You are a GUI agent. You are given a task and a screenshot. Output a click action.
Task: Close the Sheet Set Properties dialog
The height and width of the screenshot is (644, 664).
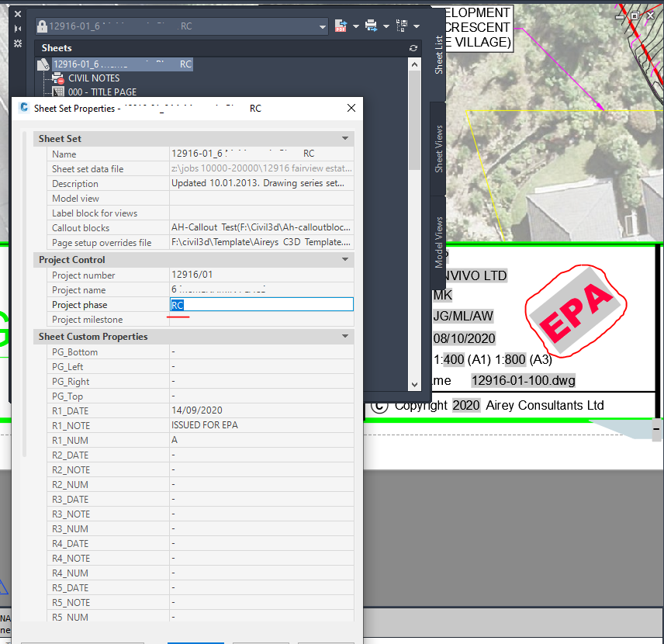(x=351, y=108)
